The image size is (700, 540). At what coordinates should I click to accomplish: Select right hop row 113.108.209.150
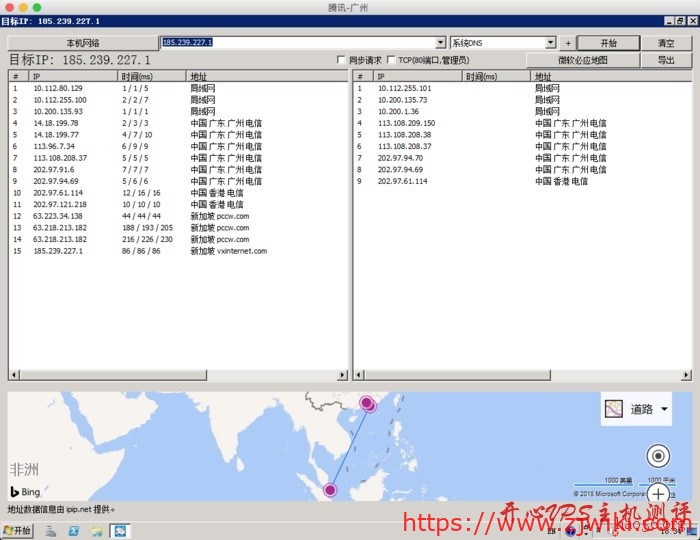pos(522,123)
